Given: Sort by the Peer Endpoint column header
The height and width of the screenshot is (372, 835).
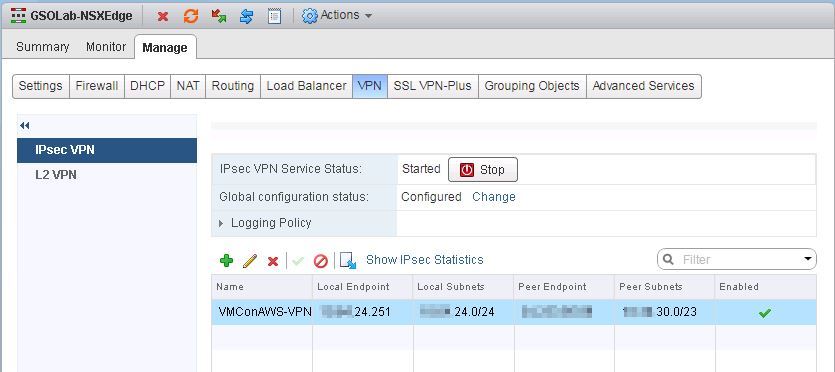Looking at the screenshot, I should click(x=563, y=287).
